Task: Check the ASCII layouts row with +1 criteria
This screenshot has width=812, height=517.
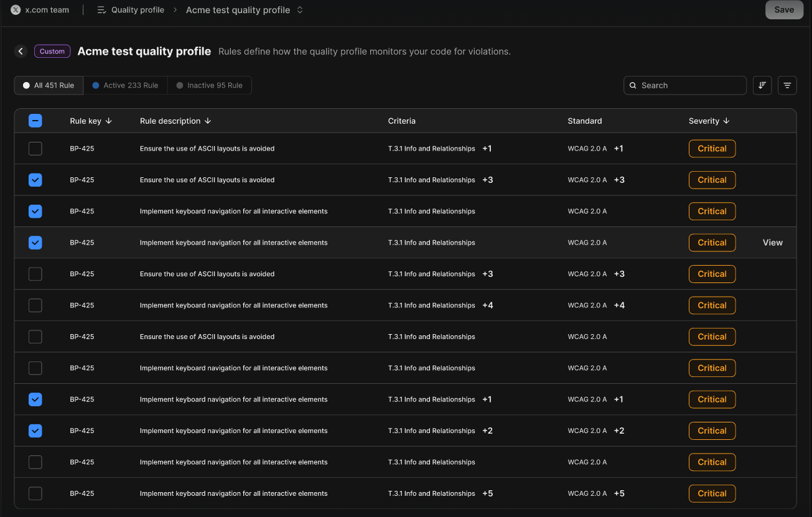Action: 35,149
